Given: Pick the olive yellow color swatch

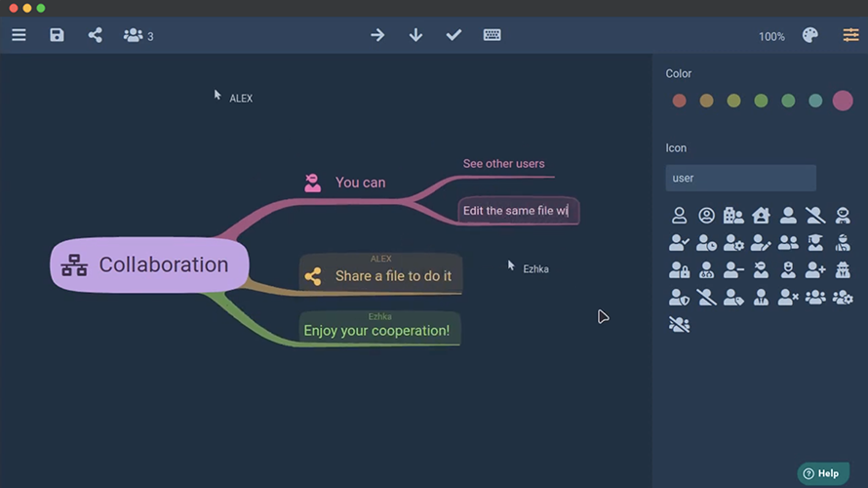Looking at the screenshot, I should (x=733, y=101).
